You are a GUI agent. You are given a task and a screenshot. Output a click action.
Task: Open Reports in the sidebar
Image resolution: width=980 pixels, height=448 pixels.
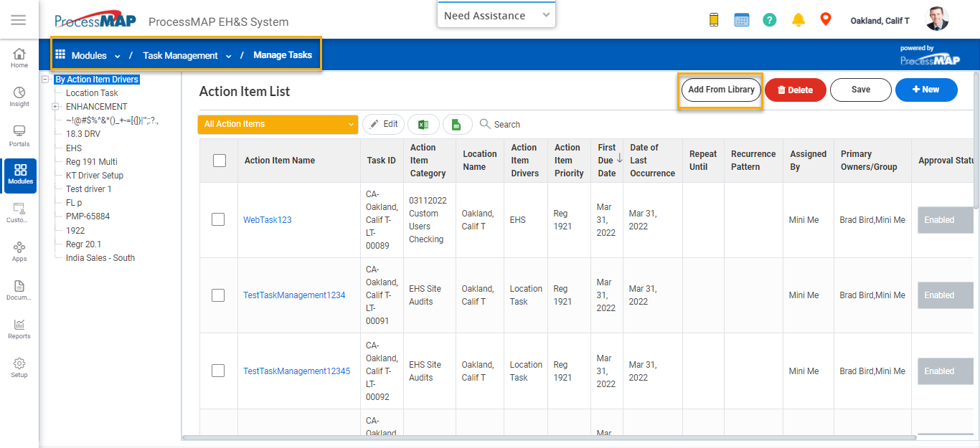[x=19, y=329]
